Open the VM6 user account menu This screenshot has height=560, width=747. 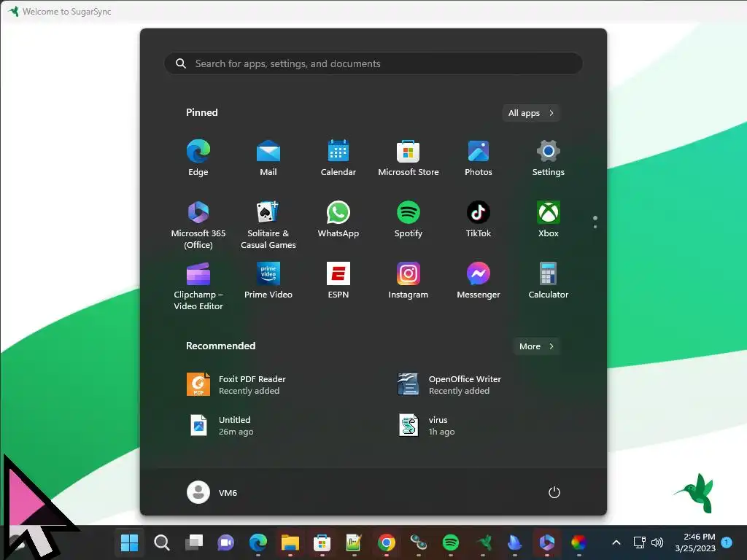coord(212,492)
